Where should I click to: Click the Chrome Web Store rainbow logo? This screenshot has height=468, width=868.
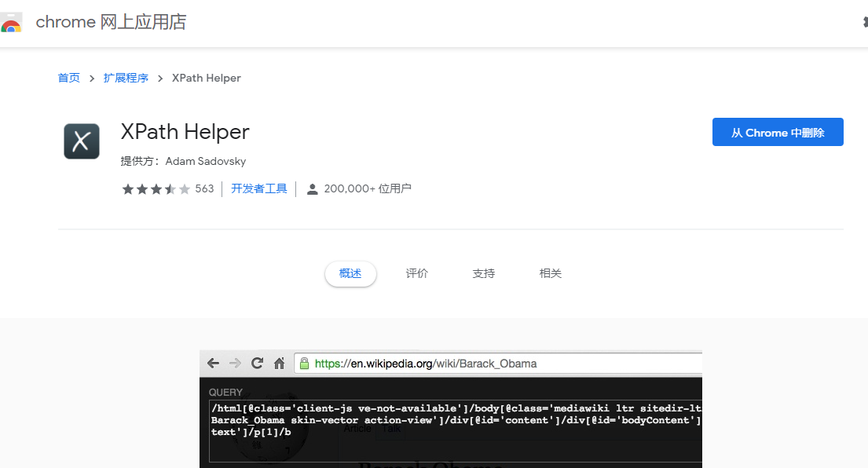[10, 23]
